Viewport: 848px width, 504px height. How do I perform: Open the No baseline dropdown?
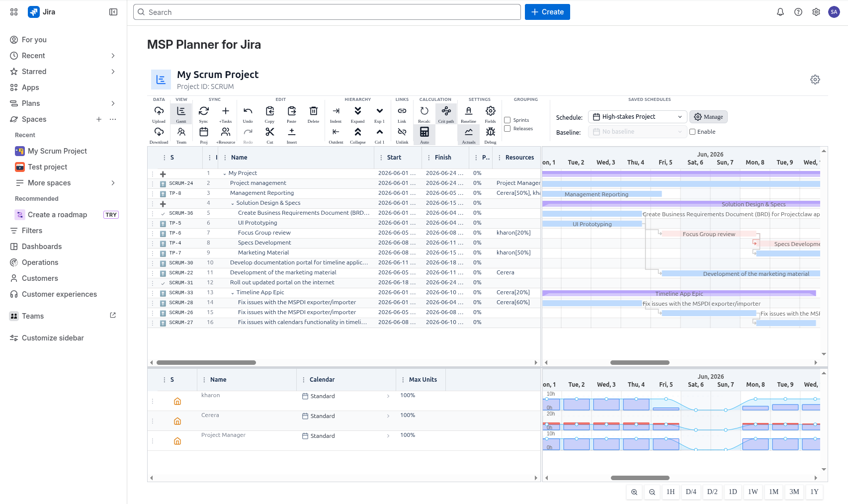pyautogui.click(x=637, y=132)
